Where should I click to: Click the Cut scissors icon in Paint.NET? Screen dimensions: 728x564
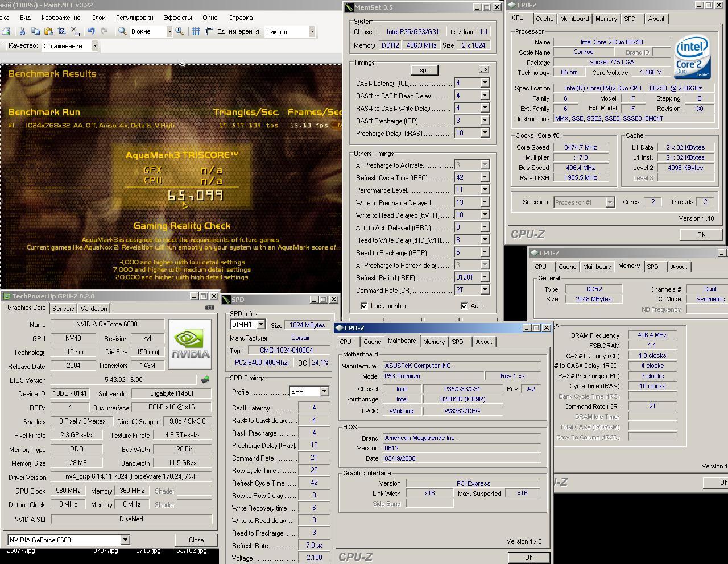(x=23, y=32)
